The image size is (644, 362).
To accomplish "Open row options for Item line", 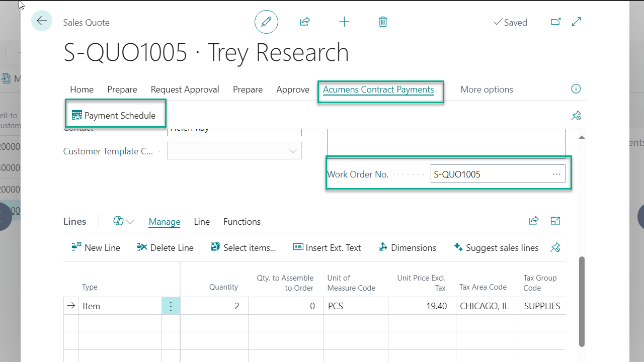I will tap(171, 306).
